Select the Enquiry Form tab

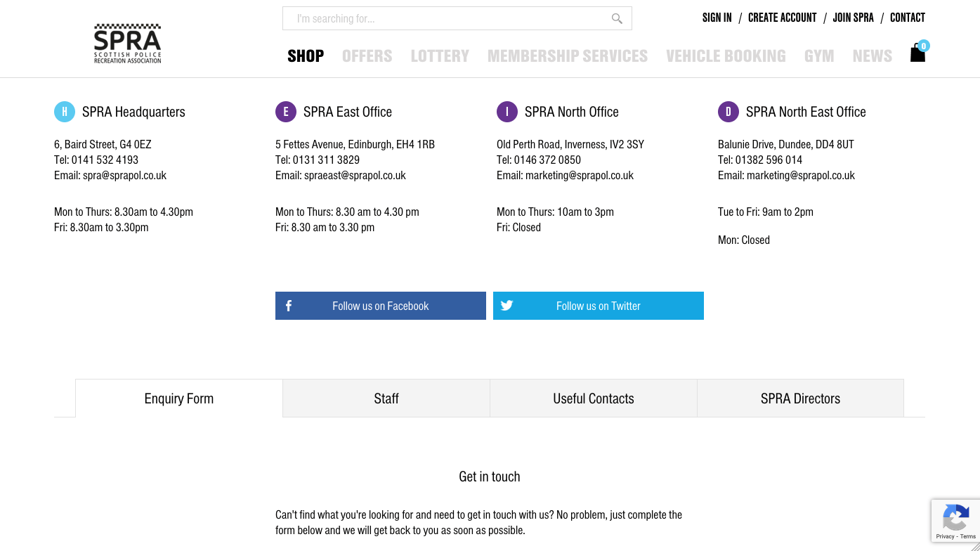[x=179, y=398]
